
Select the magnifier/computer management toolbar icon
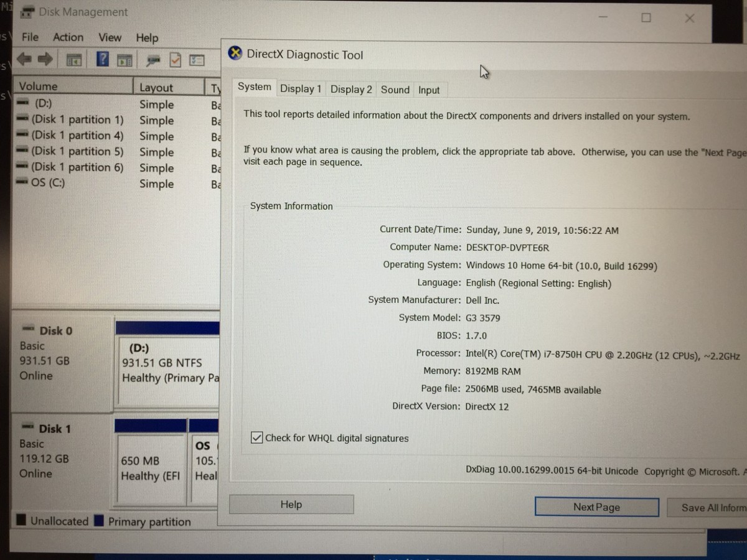point(153,59)
